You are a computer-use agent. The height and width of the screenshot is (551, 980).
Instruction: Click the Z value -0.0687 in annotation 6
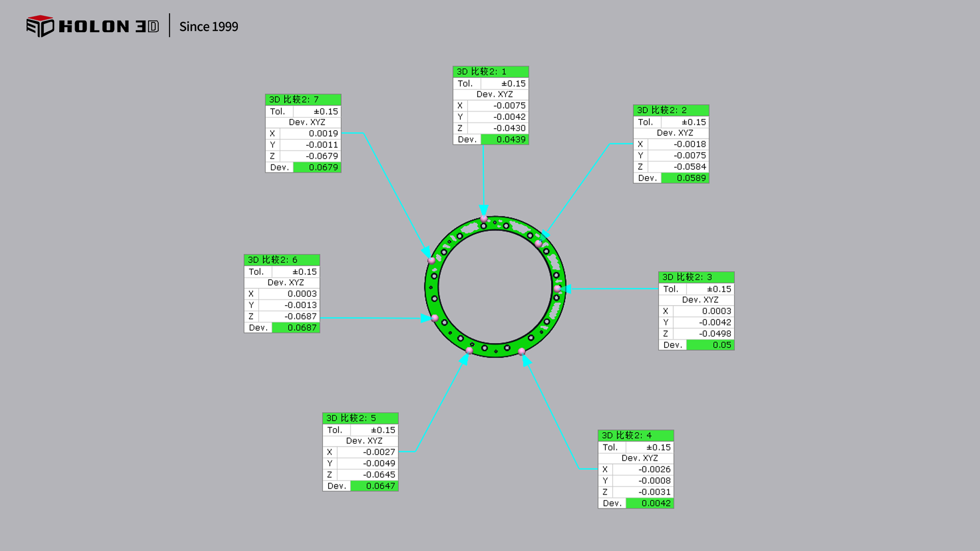[300, 316]
